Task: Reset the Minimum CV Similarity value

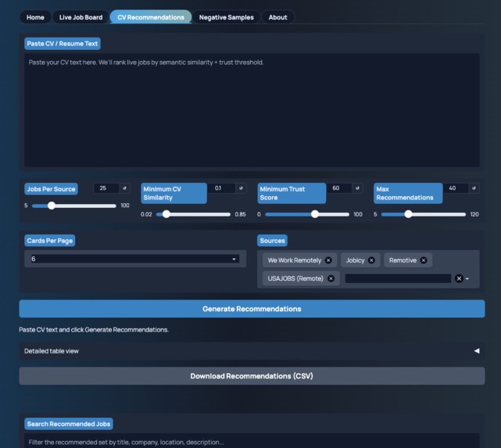Action: tap(241, 188)
